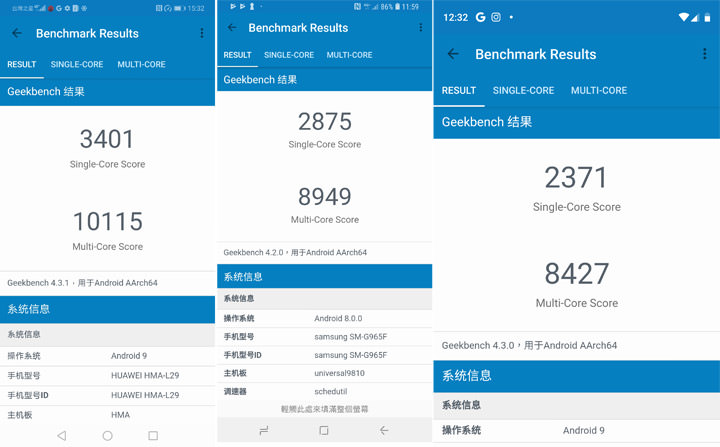Image resolution: width=720 pixels, height=447 pixels.
Task: Tap Wi-Fi icon in right status bar
Action: pyautogui.click(x=684, y=17)
